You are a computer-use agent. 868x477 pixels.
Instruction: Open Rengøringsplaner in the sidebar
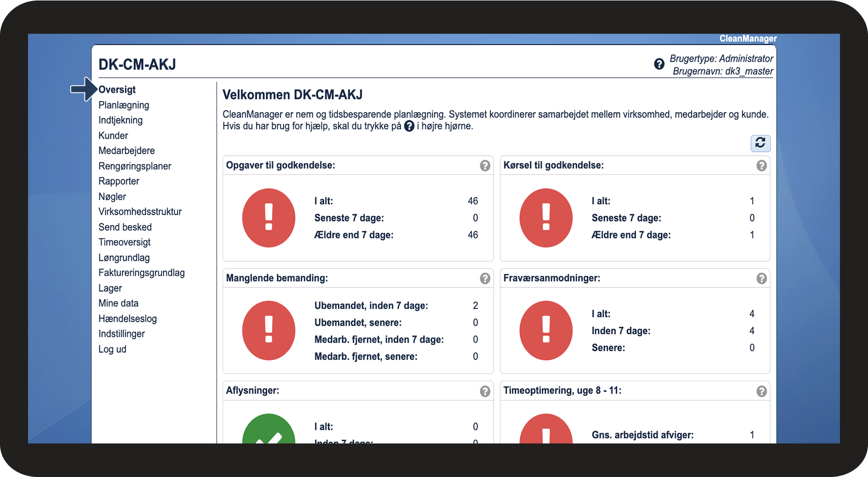coord(135,166)
